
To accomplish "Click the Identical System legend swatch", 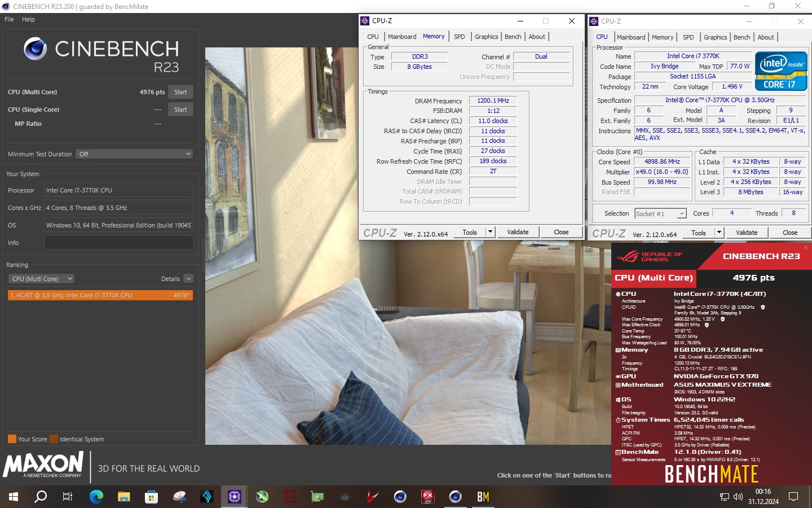I will click(x=54, y=439).
